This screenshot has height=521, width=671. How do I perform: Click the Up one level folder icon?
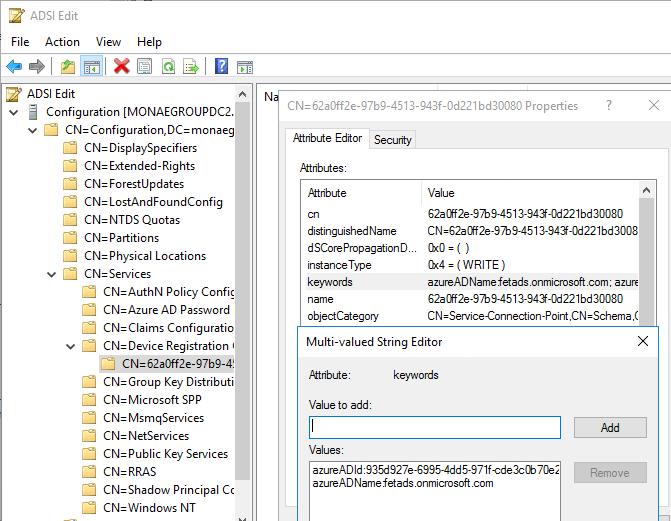coord(67,67)
